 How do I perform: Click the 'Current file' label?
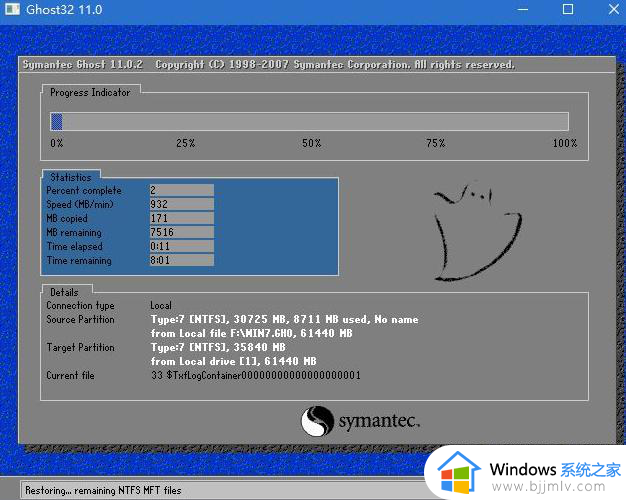[70, 375]
